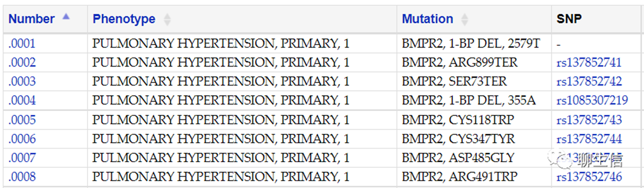Click the Phenotype column sort arrows

[167, 19]
